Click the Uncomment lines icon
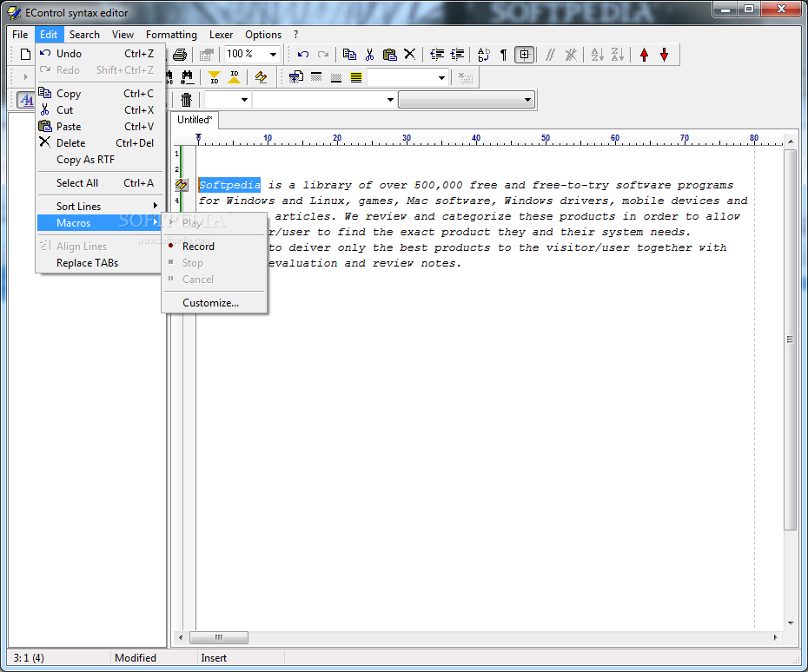 point(571,54)
